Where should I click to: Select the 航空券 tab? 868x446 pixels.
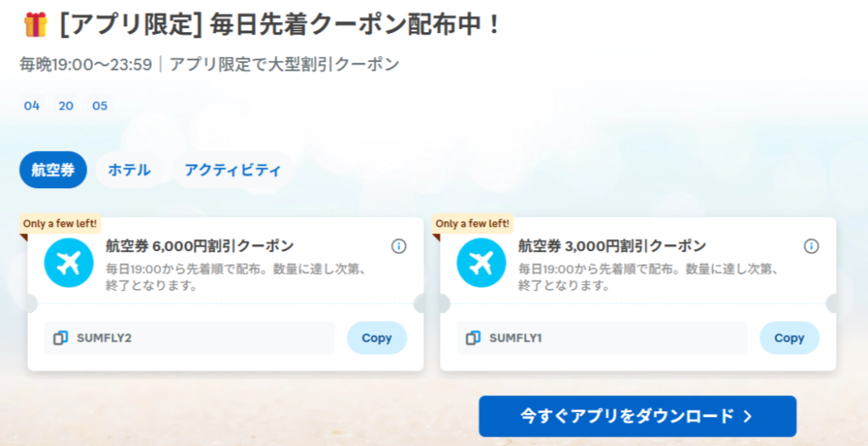pos(53,170)
